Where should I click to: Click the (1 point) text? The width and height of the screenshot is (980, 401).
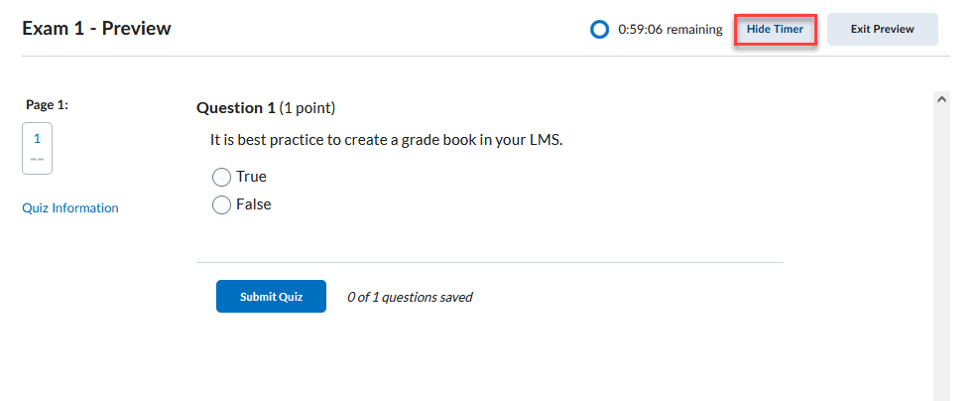pos(307,107)
